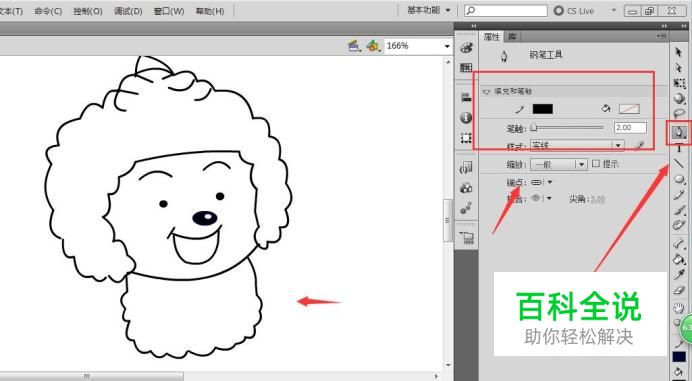
Task: Pick the Hand tool
Action: [x=679, y=308]
